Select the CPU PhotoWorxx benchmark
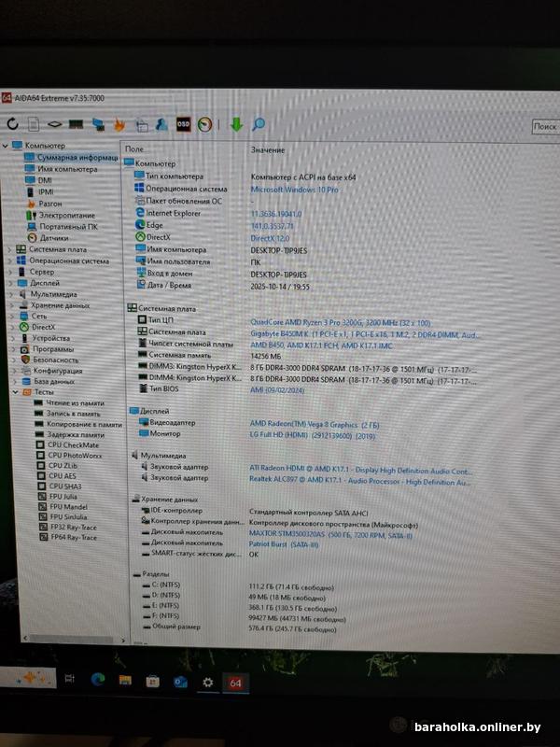 (75, 456)
